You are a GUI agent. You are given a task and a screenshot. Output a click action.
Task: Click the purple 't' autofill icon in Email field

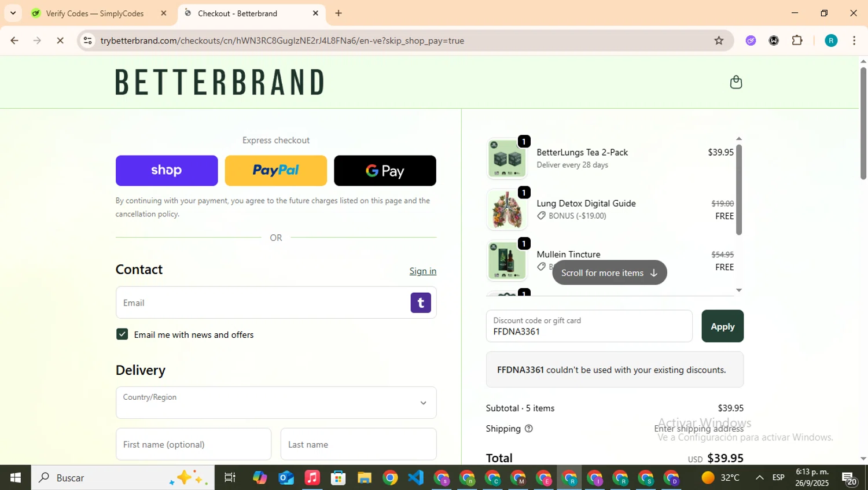(x=421, y=303)
